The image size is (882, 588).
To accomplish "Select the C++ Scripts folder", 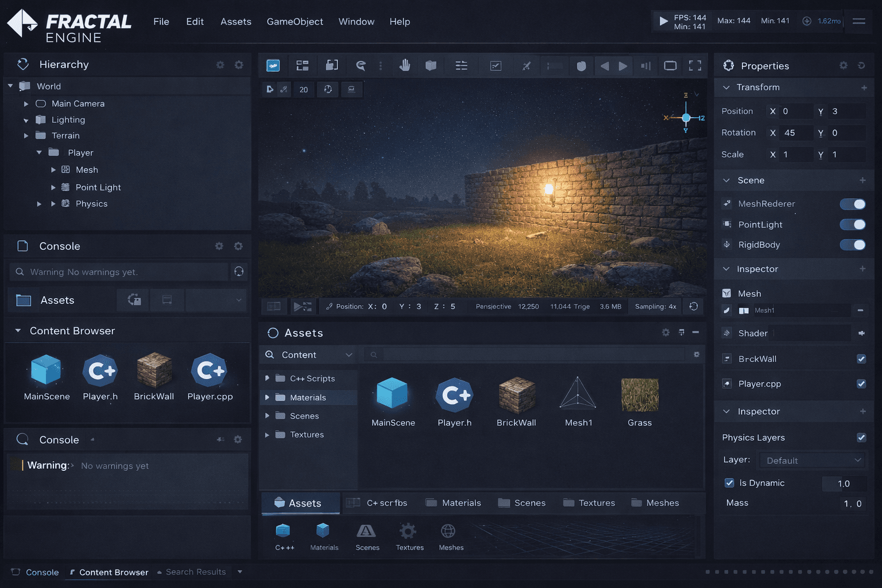I will 312,378.
